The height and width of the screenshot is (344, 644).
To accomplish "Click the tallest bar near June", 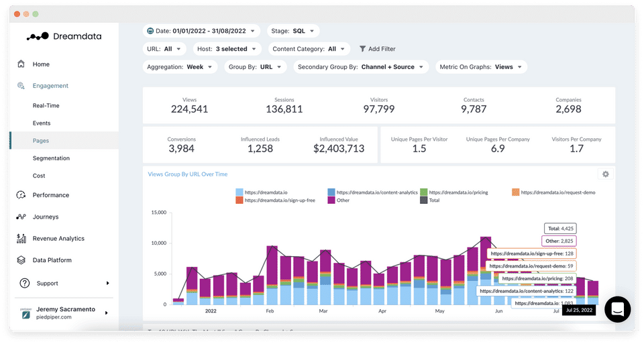I will (x=486, y=270).
